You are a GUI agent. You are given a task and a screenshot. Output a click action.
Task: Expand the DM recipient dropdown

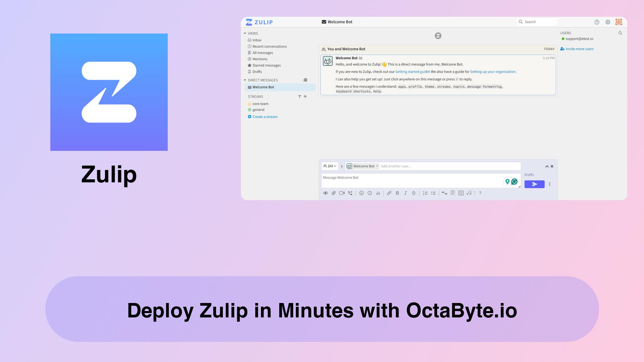click(x=329, y=166)
